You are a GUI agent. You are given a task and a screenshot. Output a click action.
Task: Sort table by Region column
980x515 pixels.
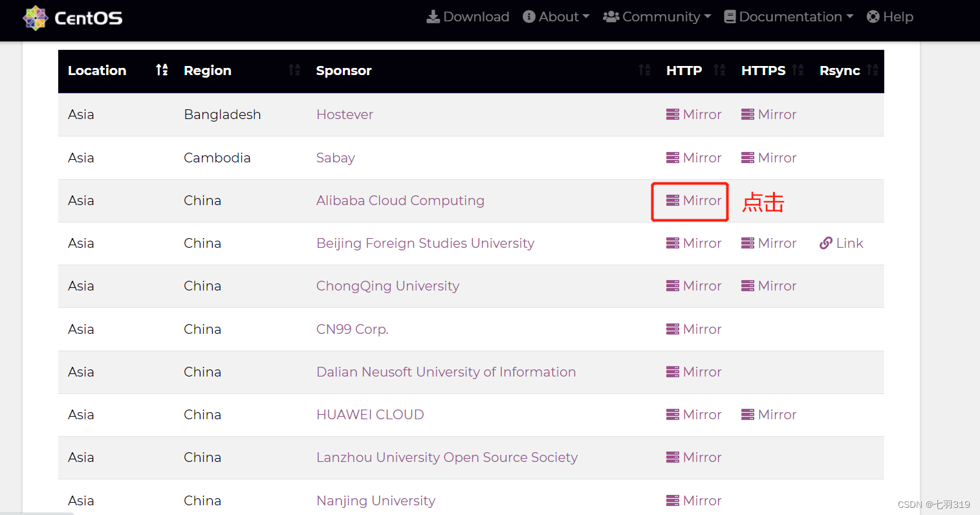pos(241,71)
